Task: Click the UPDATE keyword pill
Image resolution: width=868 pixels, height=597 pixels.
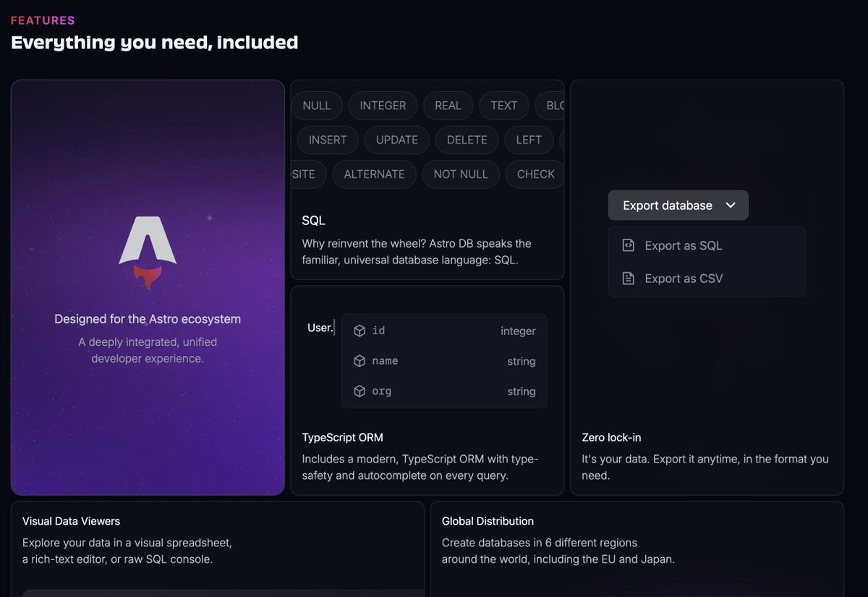Action: point(397,140)
